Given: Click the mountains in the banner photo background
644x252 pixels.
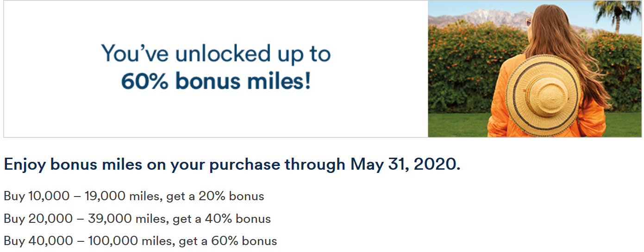Looking at the screenshot, I should click(x=477, y=18).
